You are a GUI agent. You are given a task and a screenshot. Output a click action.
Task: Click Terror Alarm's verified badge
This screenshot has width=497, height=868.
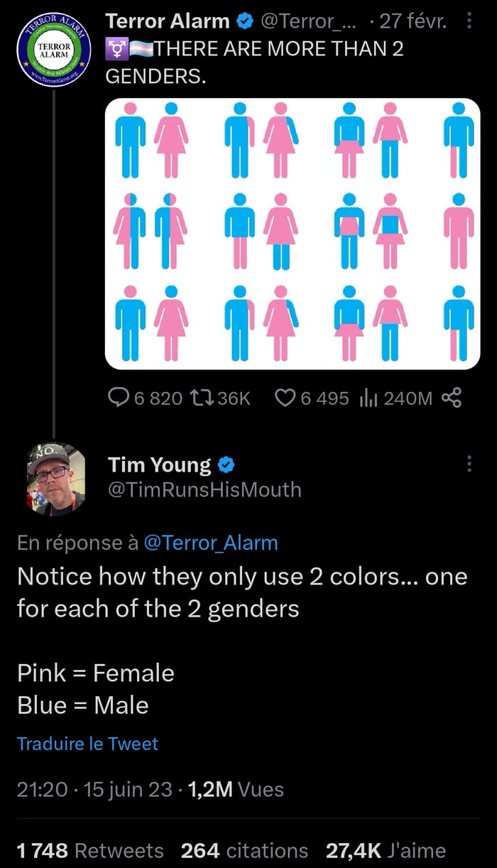coord(244,21)
